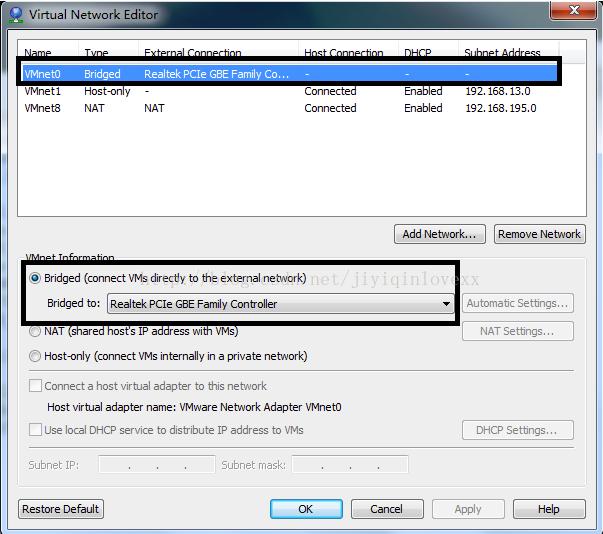Open NAT Settings dialog
The height and width of the screenshot is (534, 603).
[518, 331]
